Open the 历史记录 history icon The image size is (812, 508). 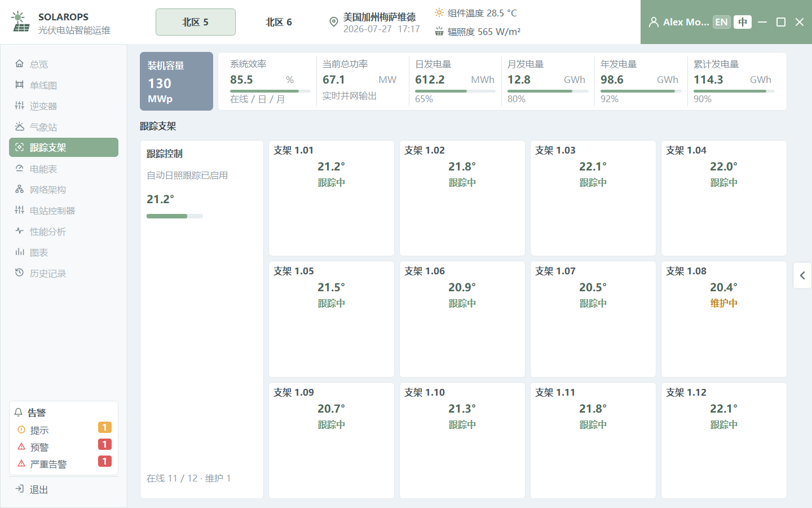pos(20,273)
